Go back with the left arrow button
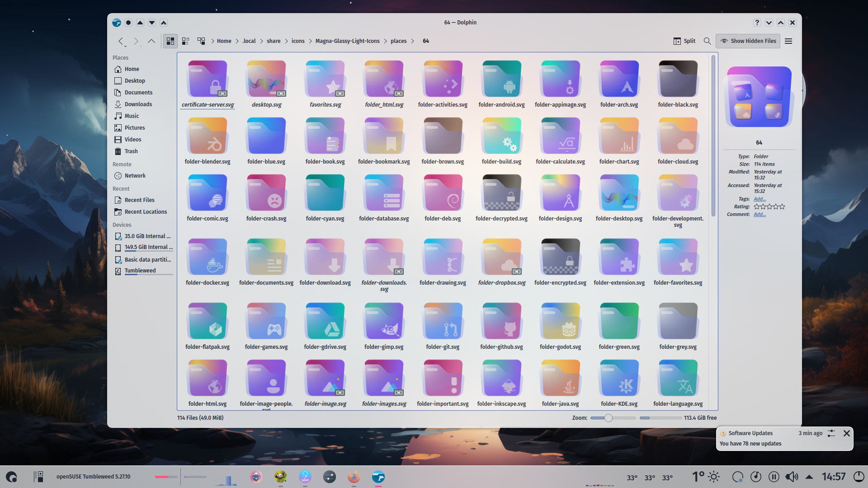 [121, 41]
